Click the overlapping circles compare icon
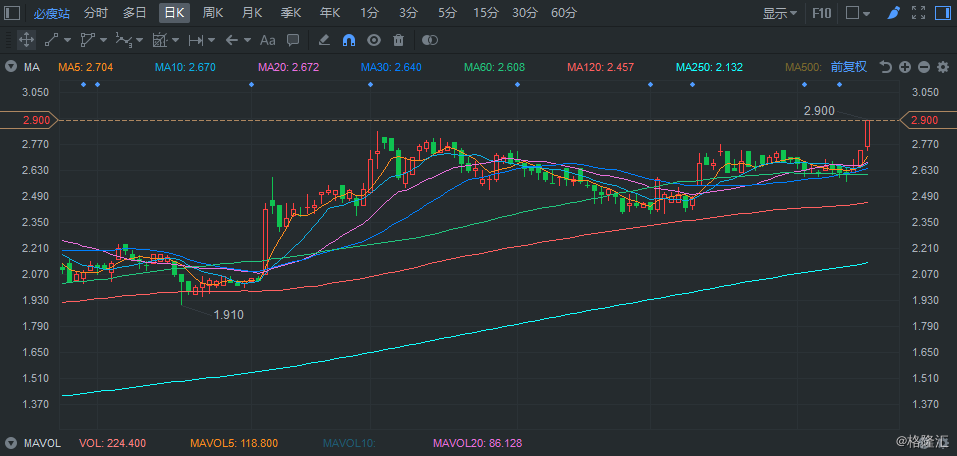This screenshot has width=957, height=456. [x=430, y=40]
